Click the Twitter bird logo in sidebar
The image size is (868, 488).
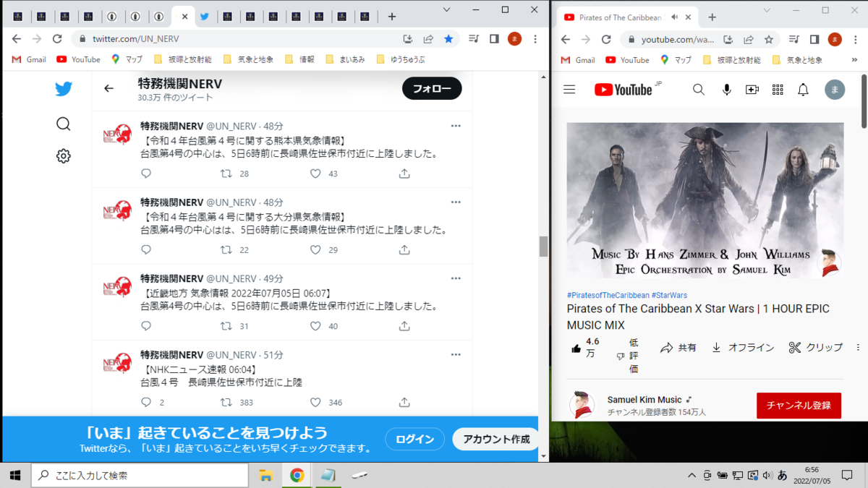64,89
